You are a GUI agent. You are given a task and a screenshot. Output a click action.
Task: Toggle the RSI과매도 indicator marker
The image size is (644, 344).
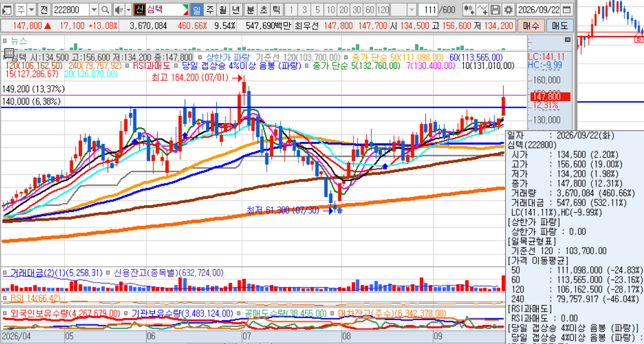[128, 66]
